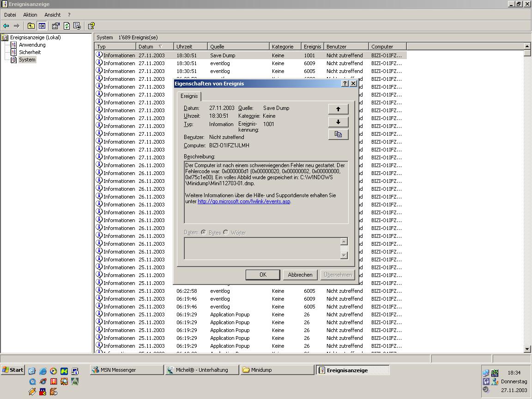Click the Back arrow in toolbar
The image size is (532, 399).
click(6, 26)
